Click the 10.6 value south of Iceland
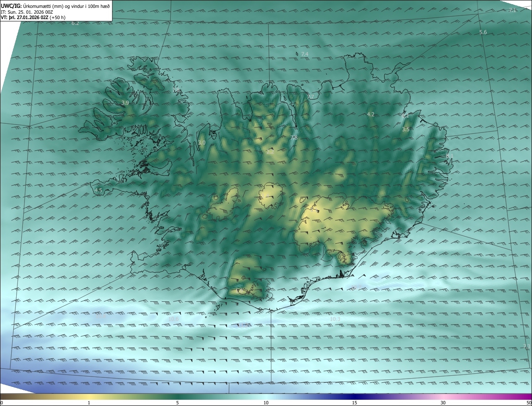This screenshot has width=532, height=406. pyautogui.click(x=174, y=319)
